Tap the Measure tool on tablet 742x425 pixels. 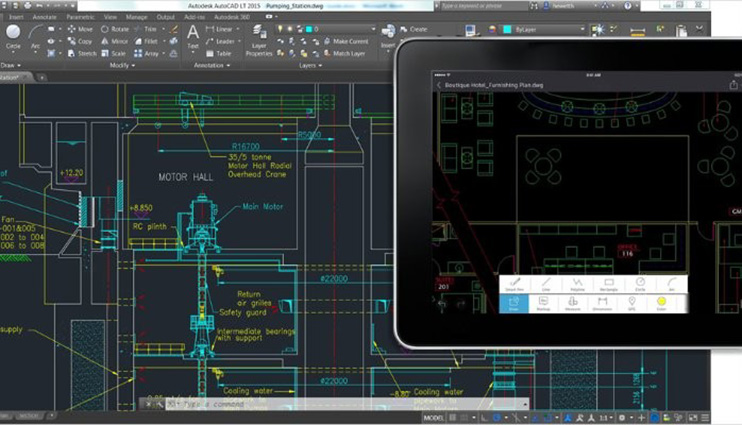pyautogui.click(x=573, y=303)
